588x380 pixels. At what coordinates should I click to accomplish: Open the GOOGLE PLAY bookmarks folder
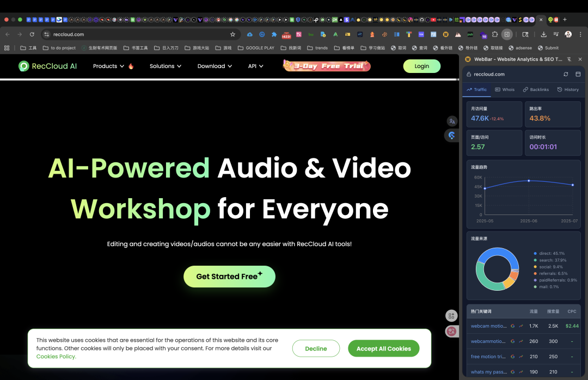tap(256, 48)
